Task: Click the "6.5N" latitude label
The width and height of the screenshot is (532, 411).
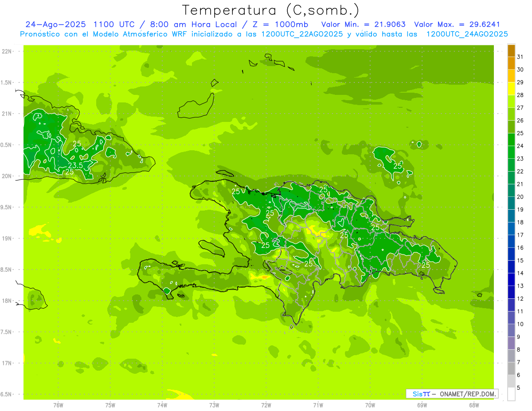Action: (7, 394)
